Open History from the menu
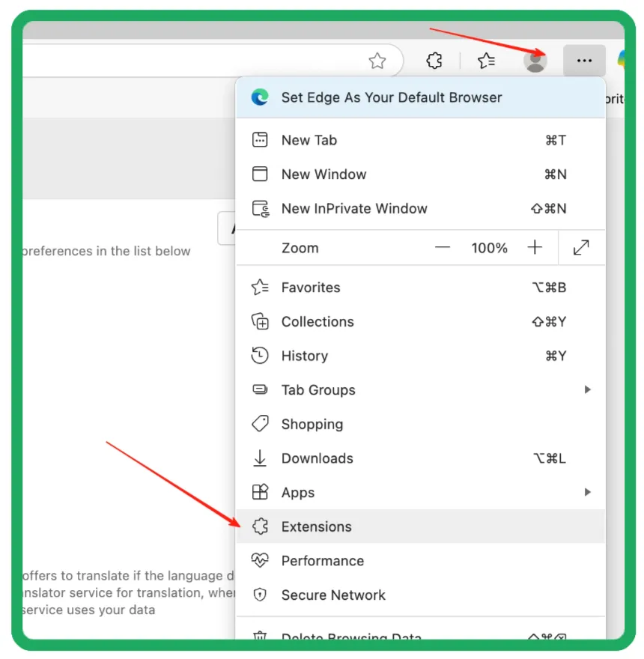The width and height of the screenshot is (644, 659). [x=304, y=356]
